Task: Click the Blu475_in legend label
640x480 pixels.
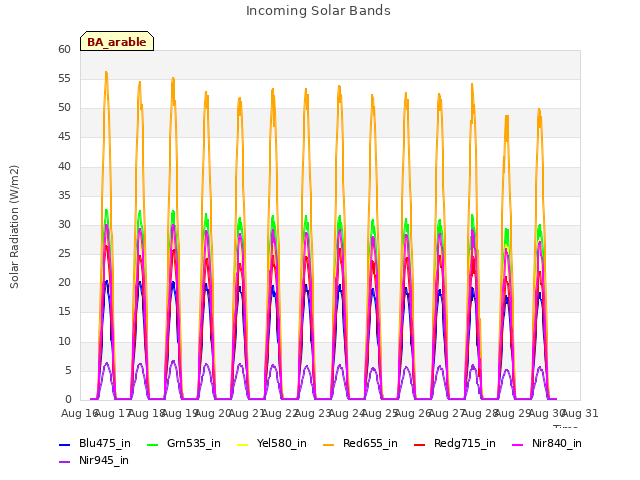Action: [x=105, y=444]
